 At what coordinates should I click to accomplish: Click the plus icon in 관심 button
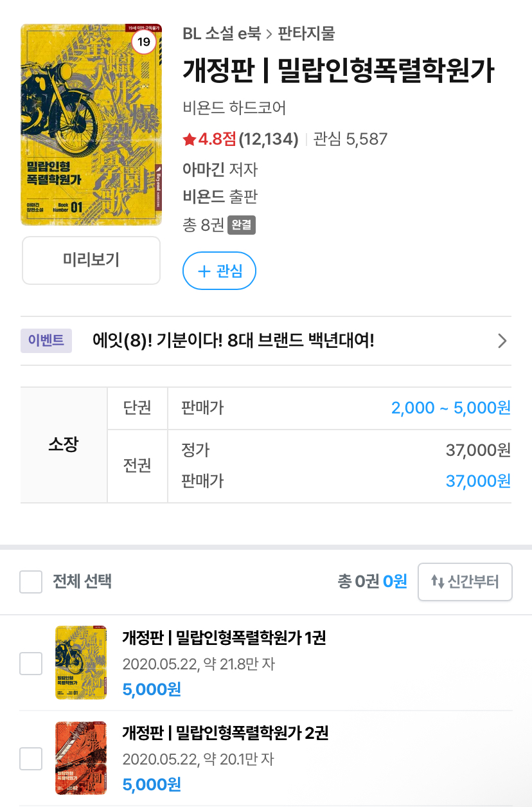click(204, 271)
